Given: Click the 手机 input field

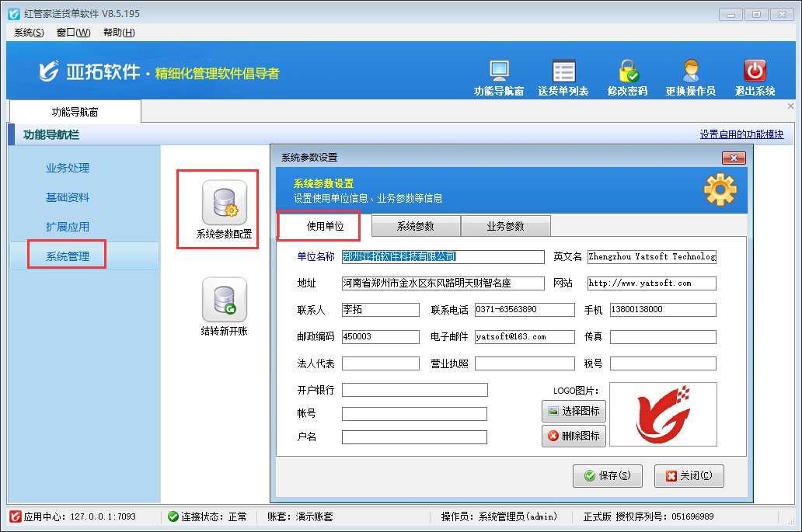Looking at the screenshot, I should pyautogui.click(x=663, y=310).
